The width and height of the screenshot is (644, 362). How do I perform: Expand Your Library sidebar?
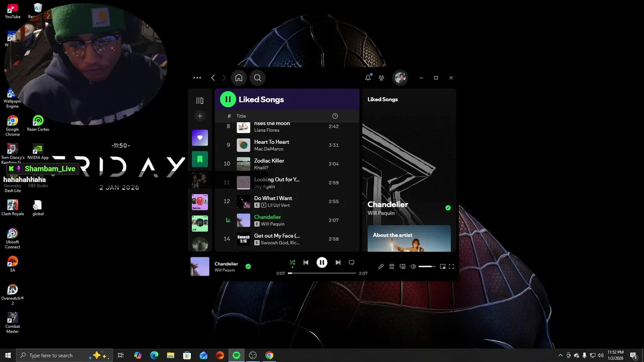pos(200,101)
